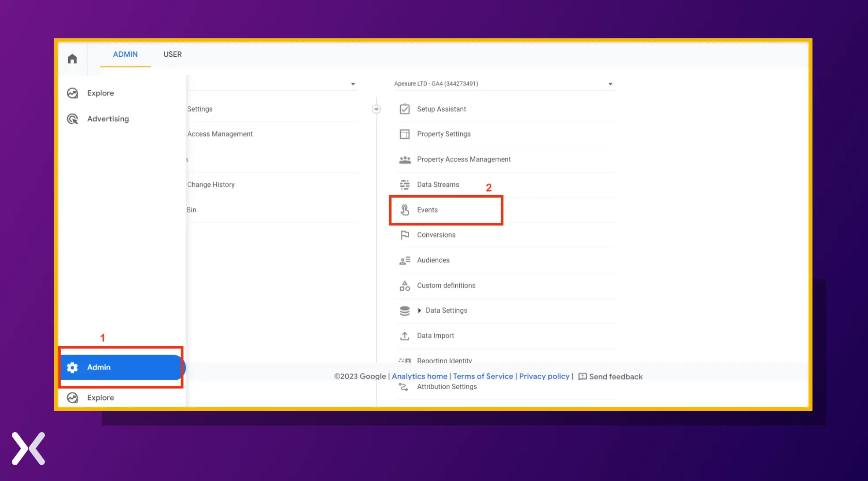This screenshot has width=868, height=481.
Task: Click the top Explore icon in sidebar
Action: 73,93
